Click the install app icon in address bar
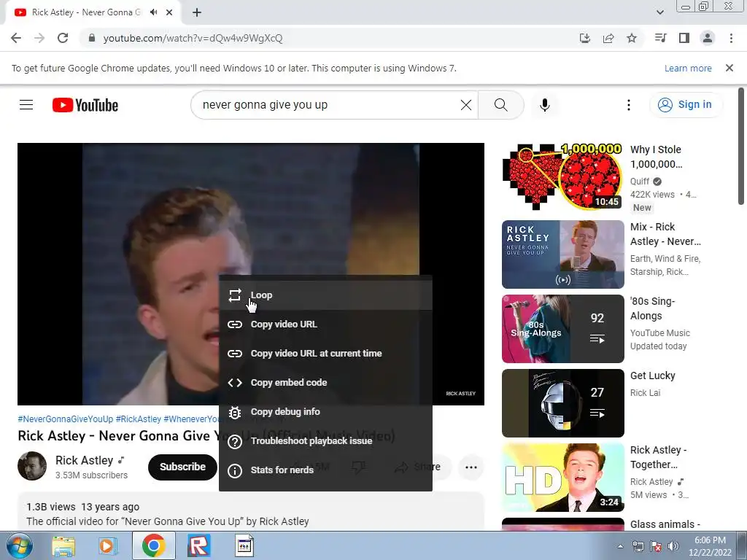747x560 pixels. coord(584,38)
